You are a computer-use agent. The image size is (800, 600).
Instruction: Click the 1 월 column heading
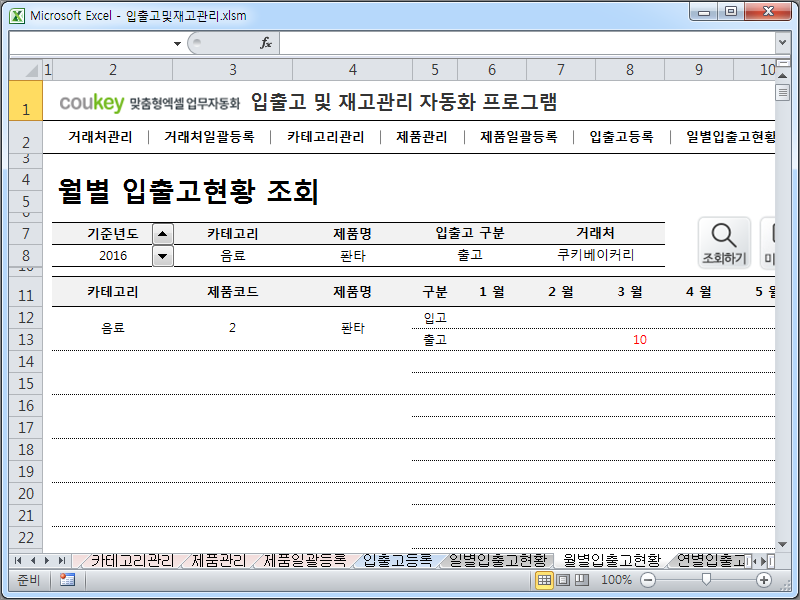492,292
